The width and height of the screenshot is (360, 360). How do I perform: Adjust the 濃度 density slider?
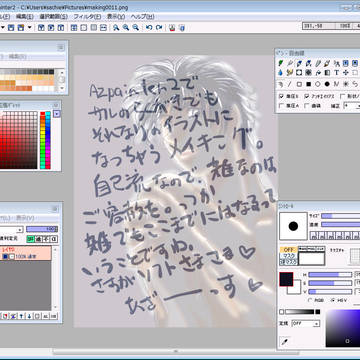[x=341, y=224]
